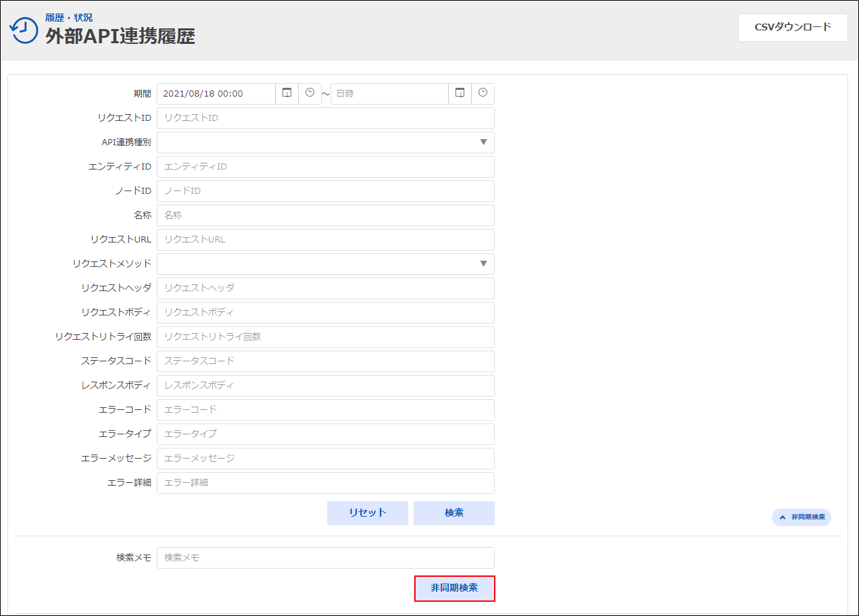Focus the リクエストヘッダ input field
This screenshot has width=859, height=616.
326,288
